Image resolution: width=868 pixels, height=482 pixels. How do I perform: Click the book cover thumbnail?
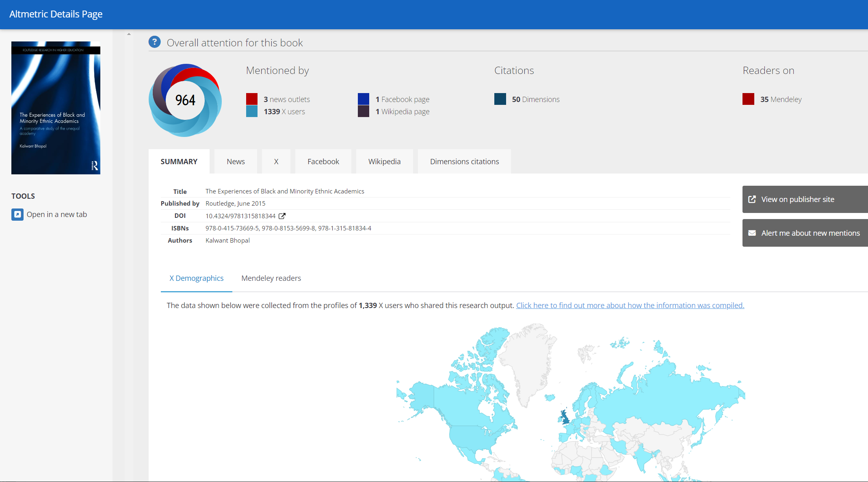[x=56, y=108]
